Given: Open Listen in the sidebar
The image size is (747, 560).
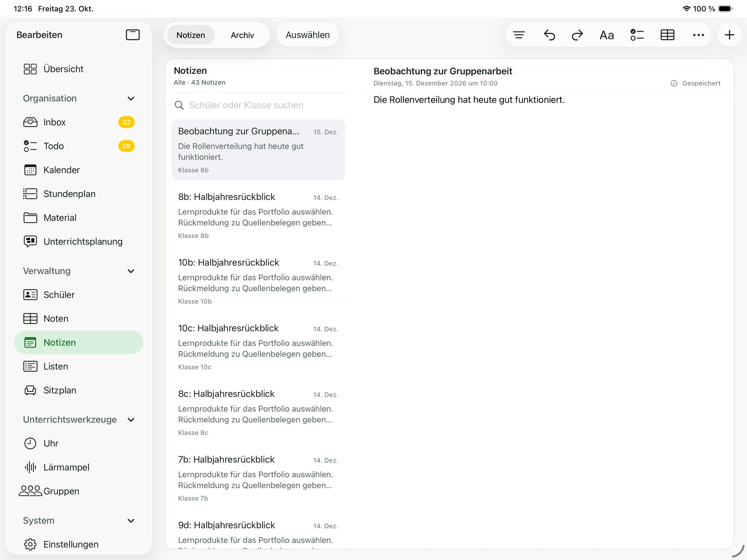Looking at the screenshot, I should 79,366.
